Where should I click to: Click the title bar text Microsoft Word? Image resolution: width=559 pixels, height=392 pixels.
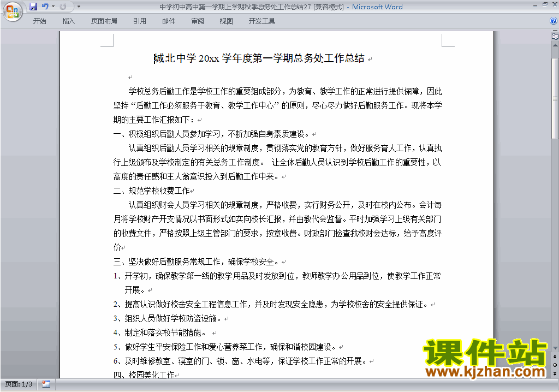377,7
